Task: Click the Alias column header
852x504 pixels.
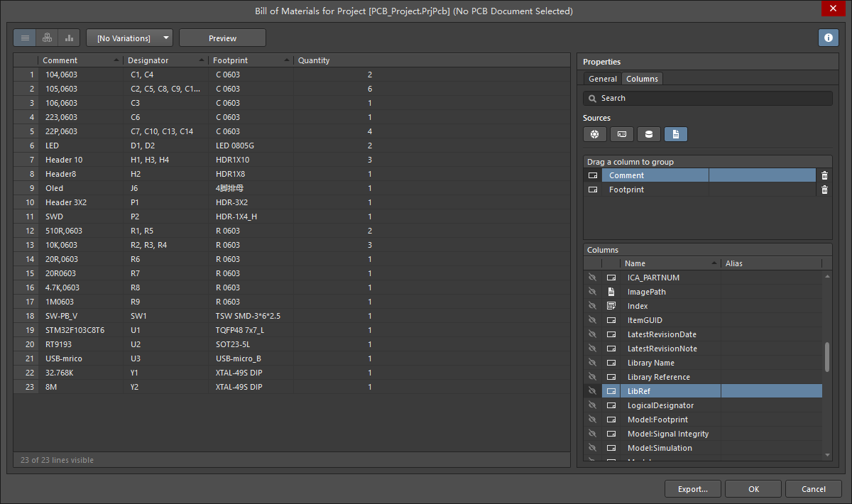Action: pos(771,263)
